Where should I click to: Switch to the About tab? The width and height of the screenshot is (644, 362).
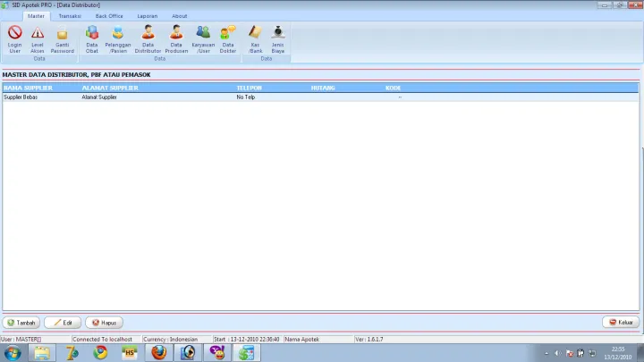click(x=180, y=16)
